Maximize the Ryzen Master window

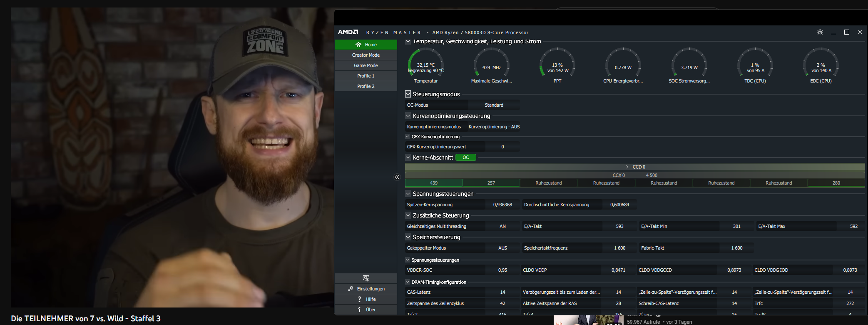(x=847, y=32)
